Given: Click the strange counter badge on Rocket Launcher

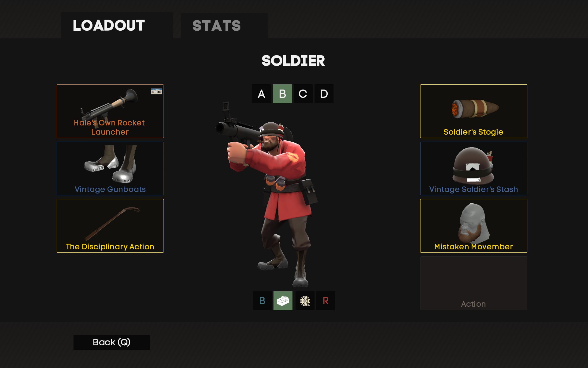Looking at the screenshot, I should tap(156, 91).
